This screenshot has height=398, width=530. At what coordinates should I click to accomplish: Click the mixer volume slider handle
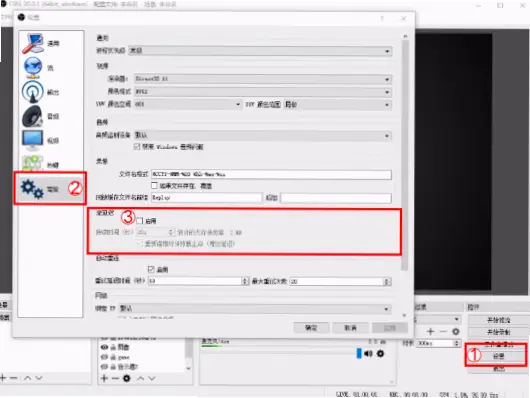tap(359, 353)
